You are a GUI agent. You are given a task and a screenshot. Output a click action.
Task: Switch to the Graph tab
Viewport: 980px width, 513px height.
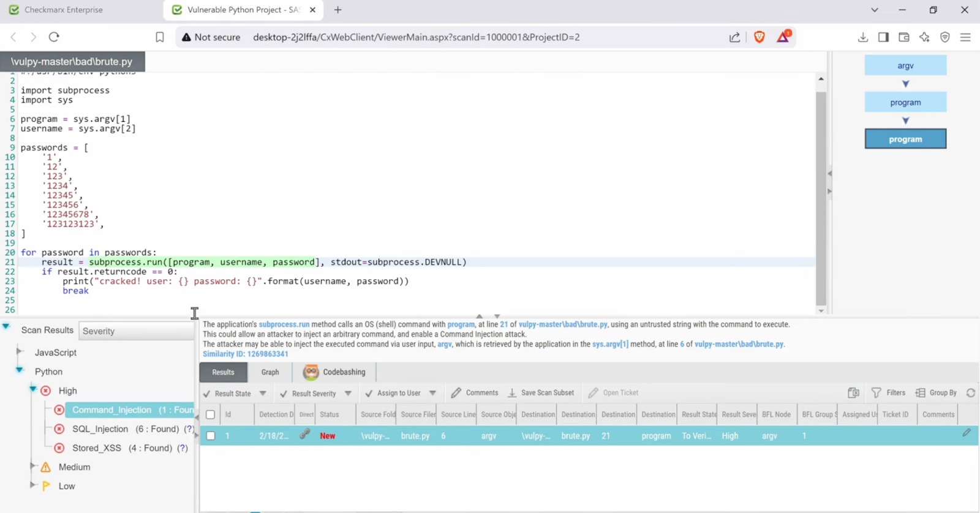270,372
